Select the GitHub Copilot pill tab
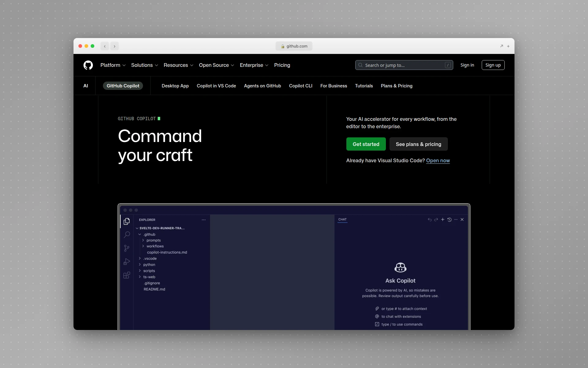The width and height of the screenshot is (588, 368). tap(123, 86)
